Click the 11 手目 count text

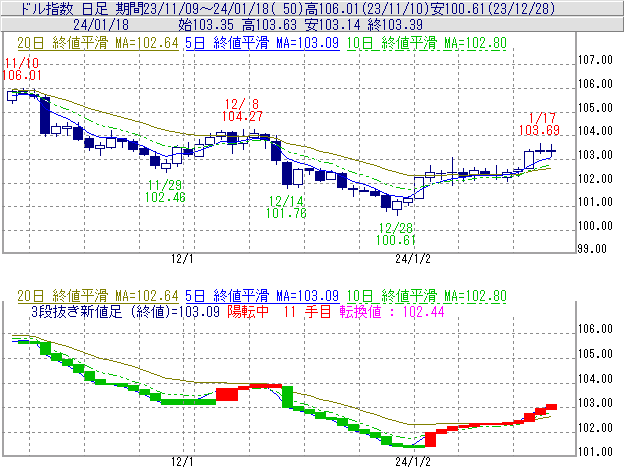click(307, 311)
